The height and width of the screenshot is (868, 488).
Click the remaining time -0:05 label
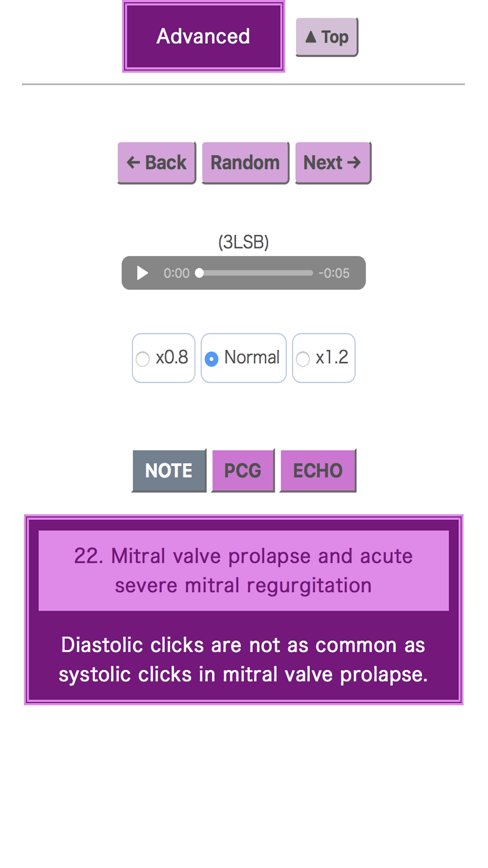(x=334, y=273)
